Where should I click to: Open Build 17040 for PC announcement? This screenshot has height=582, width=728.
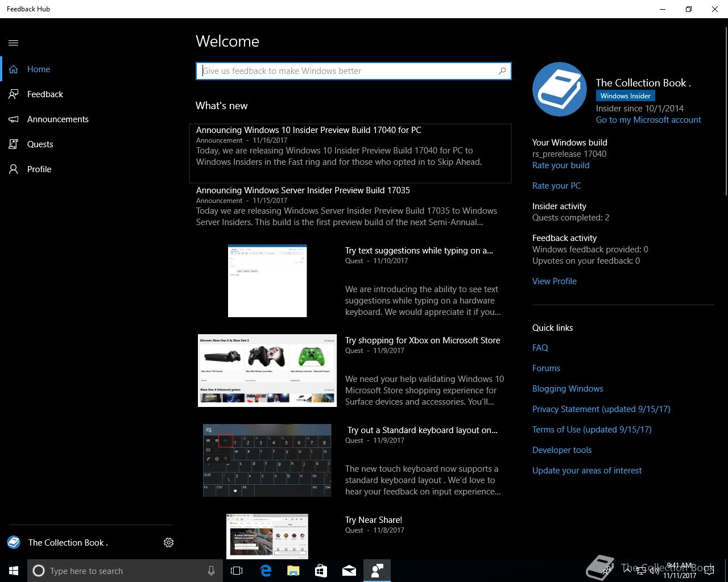coord(350,153)
